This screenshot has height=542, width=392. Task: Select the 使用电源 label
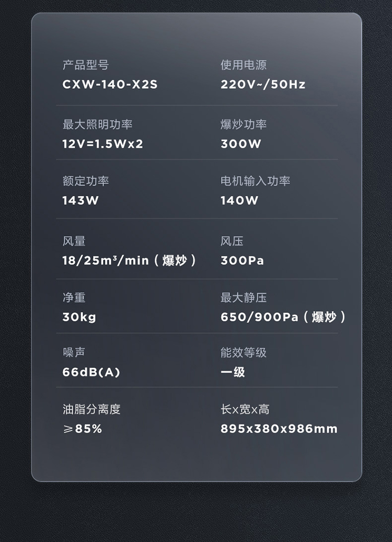point(244,65)
